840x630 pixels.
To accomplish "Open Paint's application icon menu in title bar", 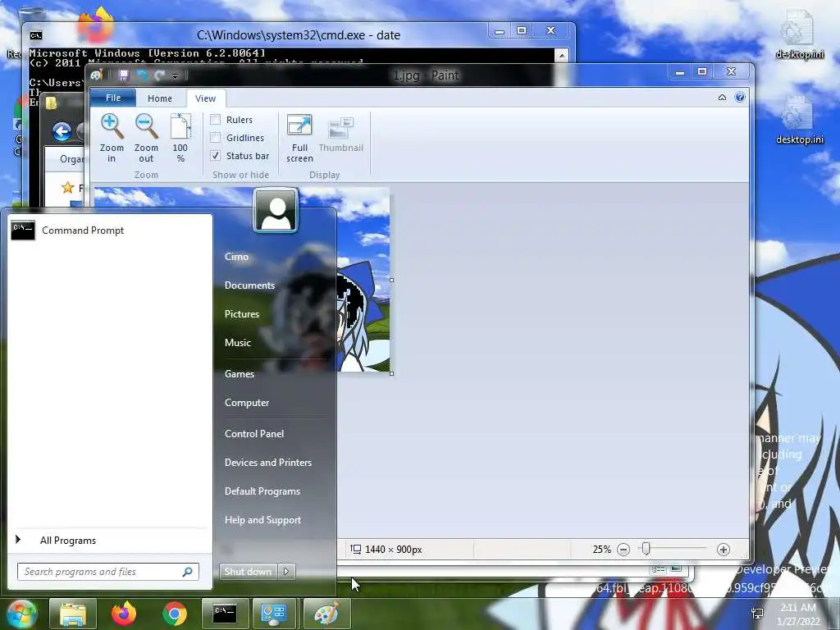I will click(x=97, y=75).
